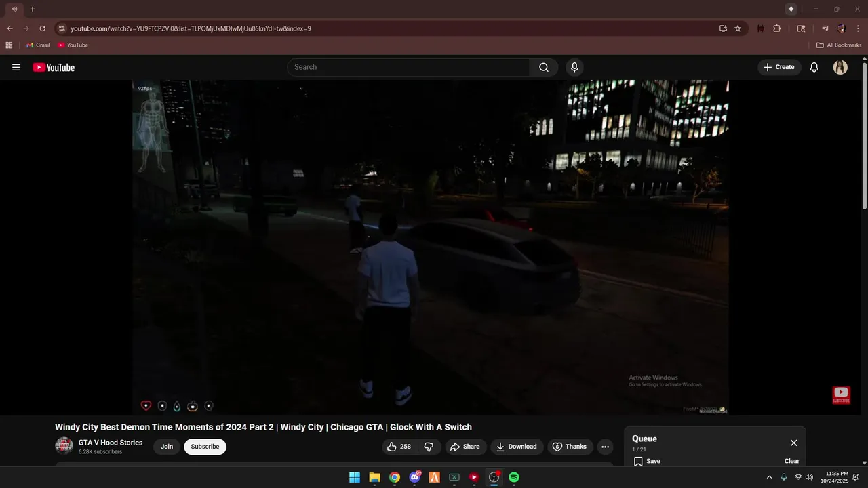This screenshot has width=868, height=488.
Task: Click Share button
Action: pos(465,447)
